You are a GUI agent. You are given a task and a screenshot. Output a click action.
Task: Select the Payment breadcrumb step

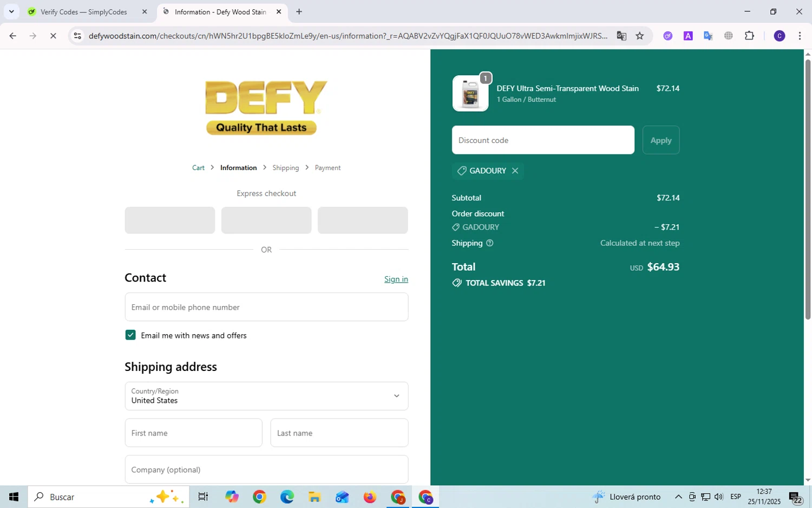pyautogui.click(x=328, y=168)
